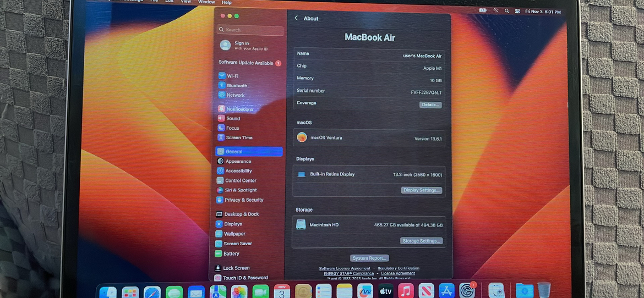Click the battery status icon in menu bar
644x298 pixels.
(x=484, y=11)
